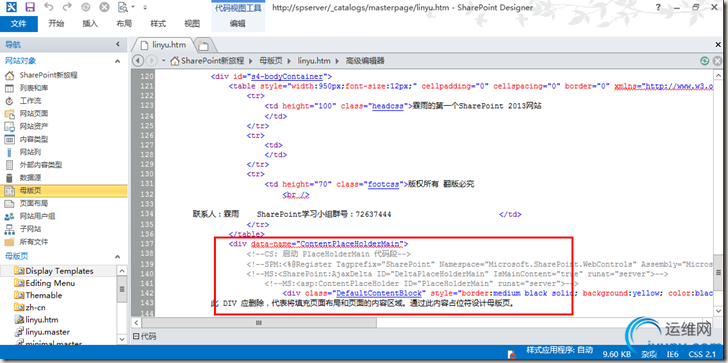This screenshot has width=728, height=363.
Task: Click linyu.htm in breadcrumb
Action: (x=314, y=61)
